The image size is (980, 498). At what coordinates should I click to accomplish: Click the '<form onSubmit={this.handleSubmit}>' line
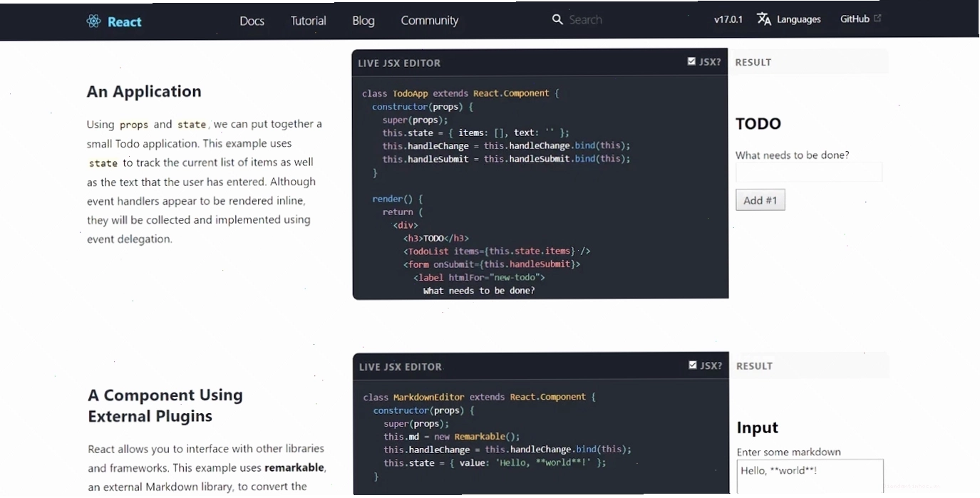[492, 264]
